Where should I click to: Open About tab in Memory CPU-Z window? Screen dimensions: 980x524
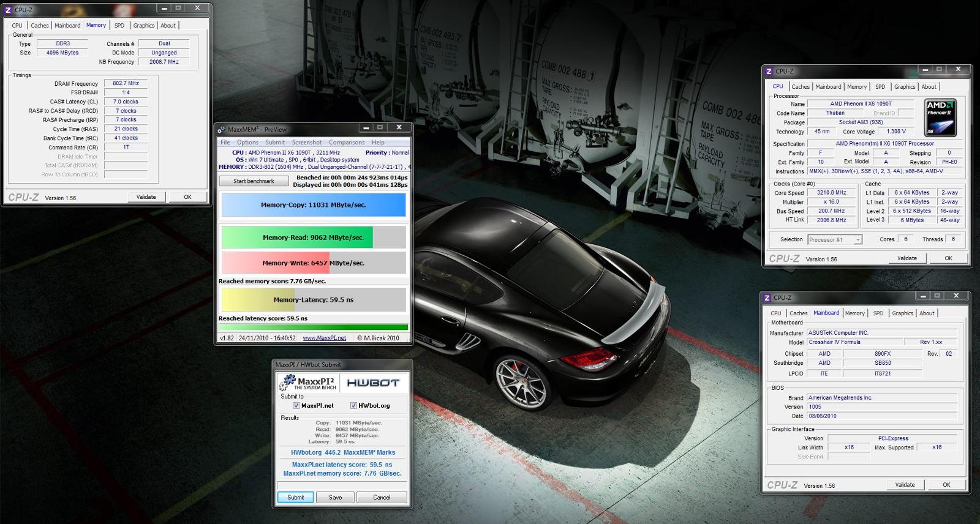(168, 25)
